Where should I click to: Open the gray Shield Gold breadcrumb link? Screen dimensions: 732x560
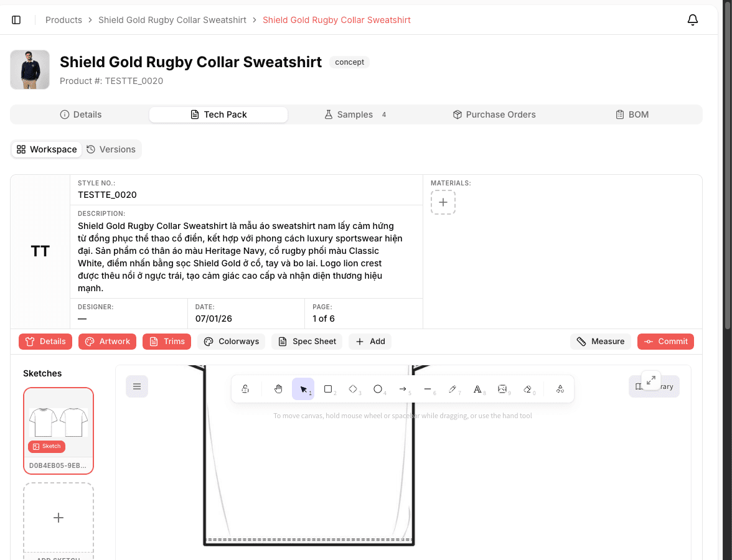pos(172,20)
